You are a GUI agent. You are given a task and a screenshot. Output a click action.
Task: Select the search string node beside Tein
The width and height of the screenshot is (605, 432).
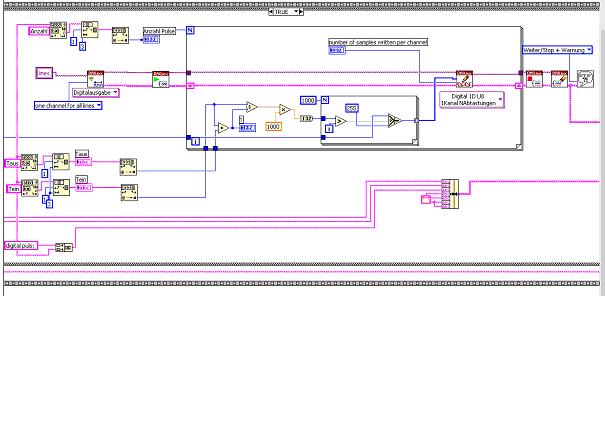point(29,188)
